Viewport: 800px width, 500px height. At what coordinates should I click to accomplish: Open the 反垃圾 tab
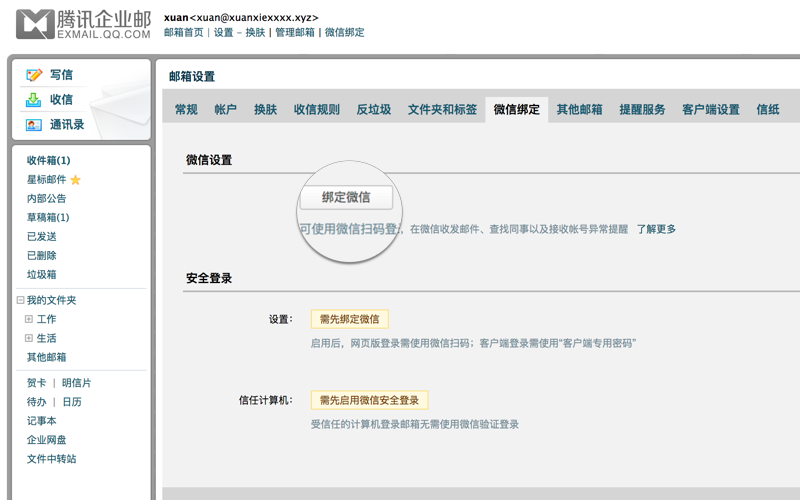click(x=373, y=110)
